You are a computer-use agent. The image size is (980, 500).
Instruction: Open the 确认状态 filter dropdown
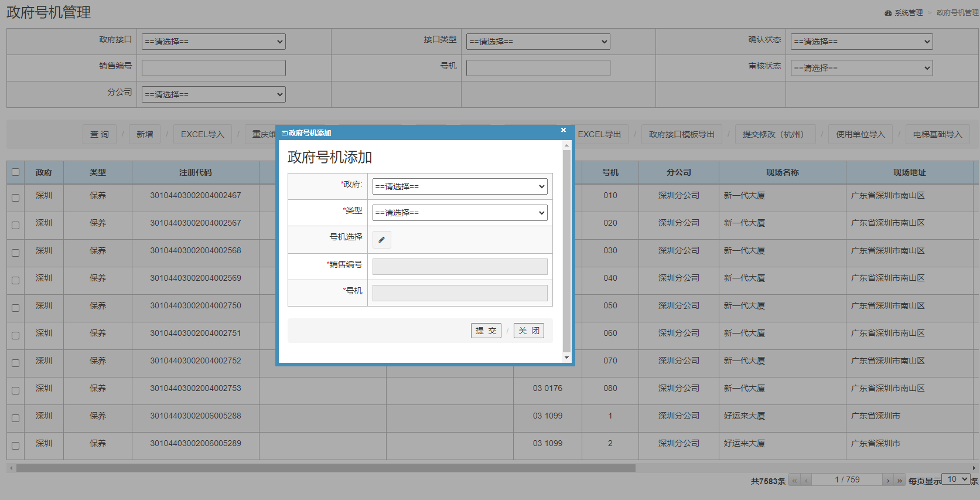[862, 42]
